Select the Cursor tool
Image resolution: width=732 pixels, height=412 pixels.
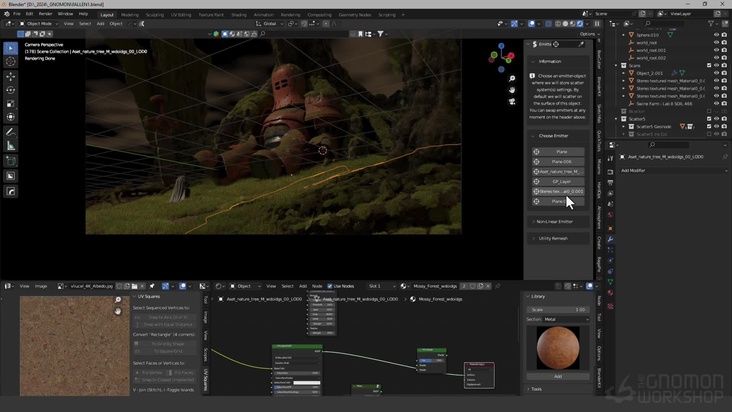(11, 62)
